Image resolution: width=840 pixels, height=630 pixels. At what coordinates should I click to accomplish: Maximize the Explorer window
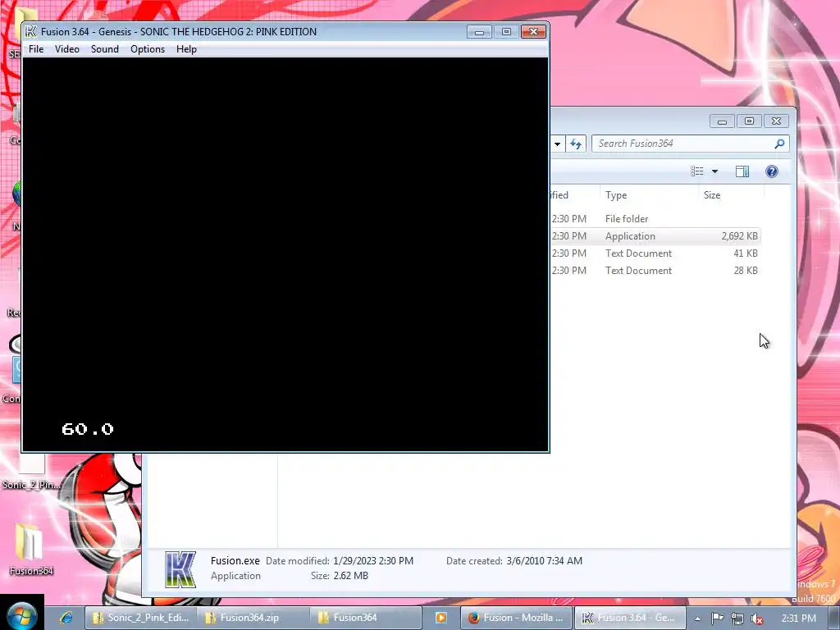[x=749, y=121]
